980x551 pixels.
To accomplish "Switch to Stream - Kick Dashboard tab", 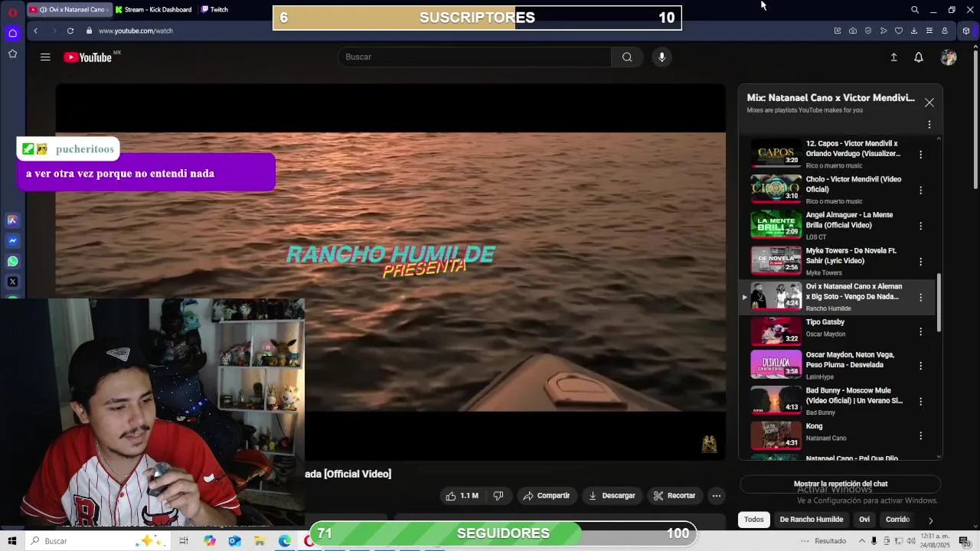I will [x=154, y=10].
